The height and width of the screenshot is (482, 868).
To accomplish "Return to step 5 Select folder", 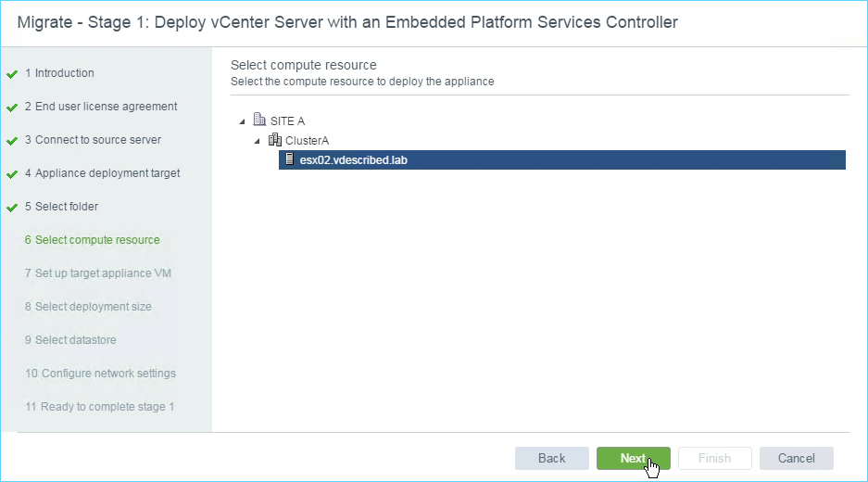I will pyautogui.click(x=61, y=206).
